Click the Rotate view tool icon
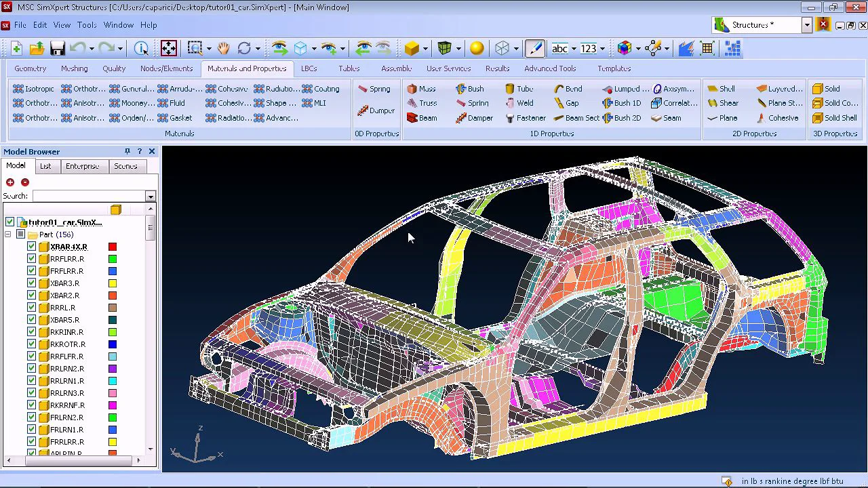The width and height of the screenshot is (868, 488). pyautogui.click(x=244, y=48)
